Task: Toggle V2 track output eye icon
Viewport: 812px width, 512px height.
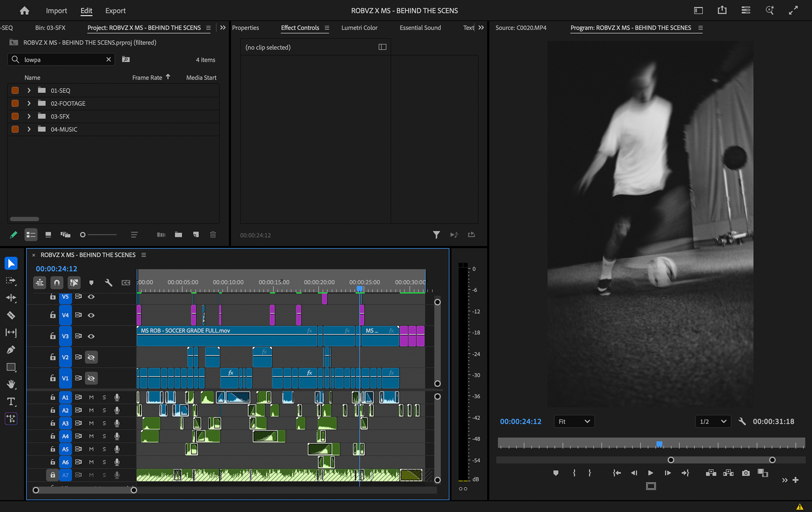Action: (91, 357)
